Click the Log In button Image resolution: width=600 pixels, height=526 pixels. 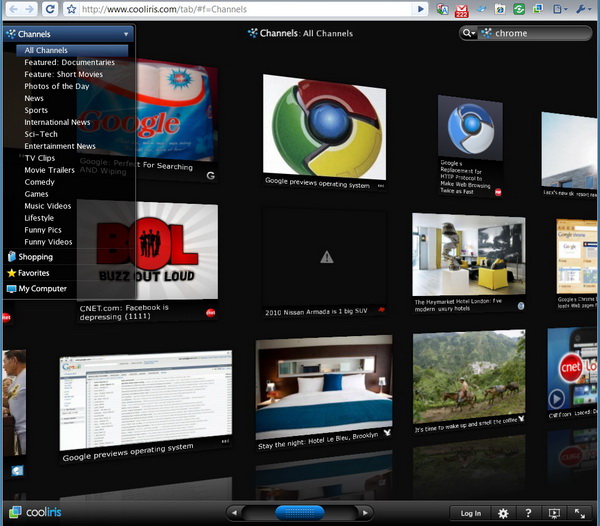(470, 513)
